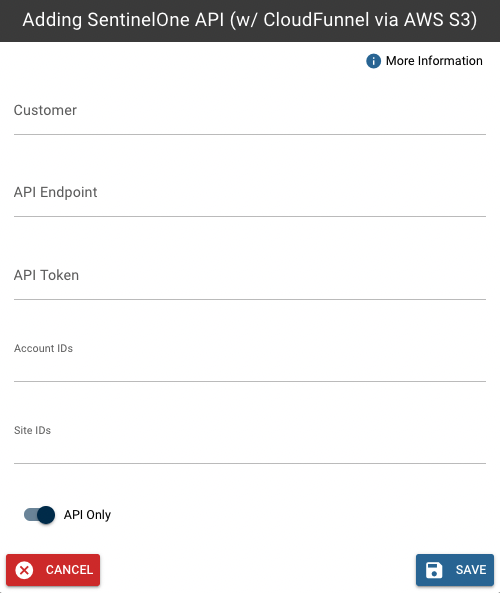Click into the Site IDs input line
Screen dimensions: 500x593
click(x=250, y=451)
